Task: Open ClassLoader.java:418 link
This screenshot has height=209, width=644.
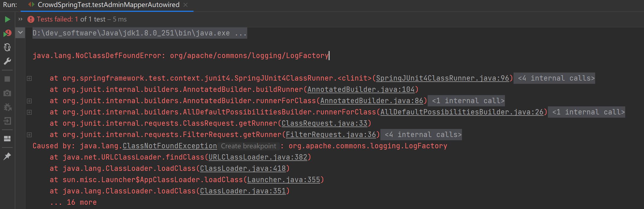Action: point(243,168)
